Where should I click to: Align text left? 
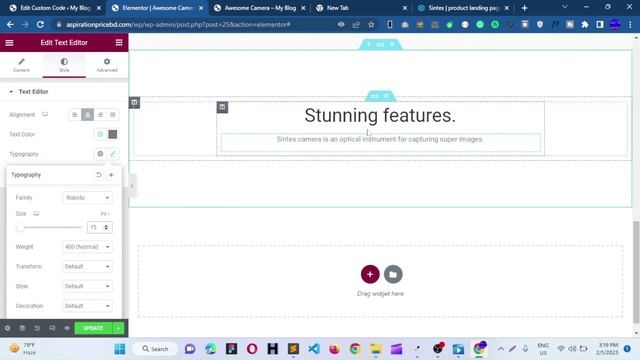[74, 115]
